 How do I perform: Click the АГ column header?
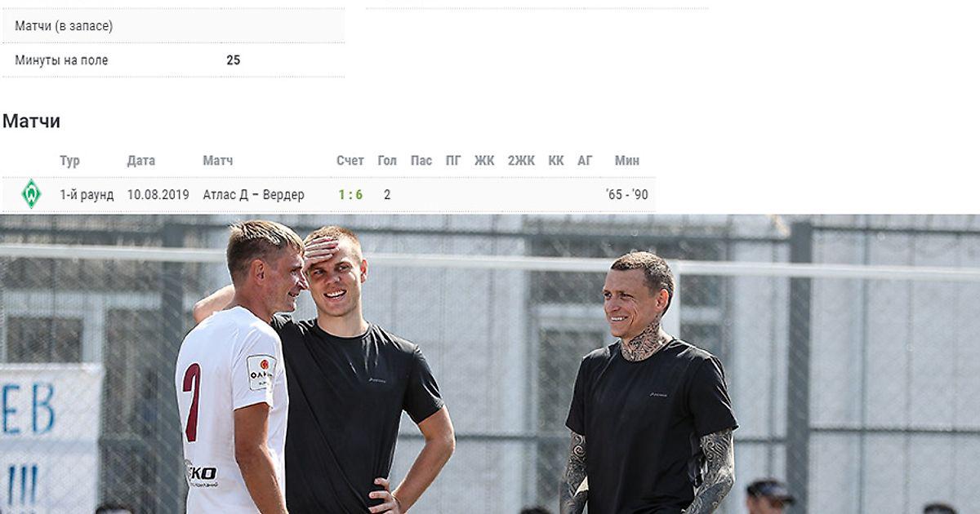pyautogui.click(x=585, y=161)
